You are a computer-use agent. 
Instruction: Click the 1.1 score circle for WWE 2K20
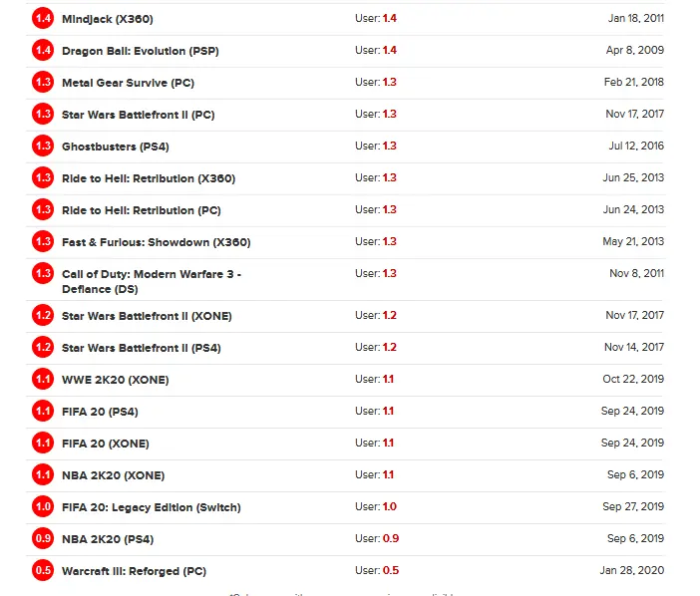point(43,379)
